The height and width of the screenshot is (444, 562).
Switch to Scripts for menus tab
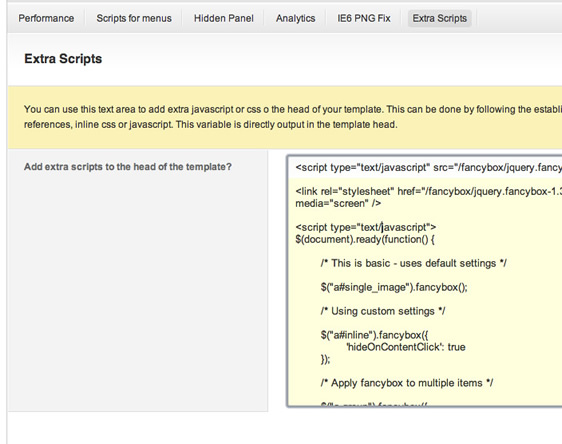[x=134, y=18]
